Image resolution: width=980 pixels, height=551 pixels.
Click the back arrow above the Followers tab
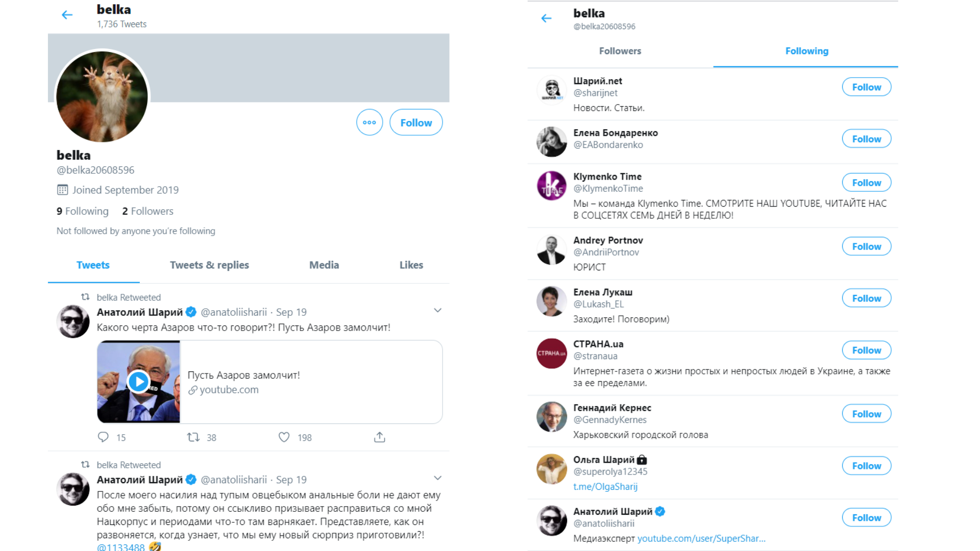pos(546,19)
